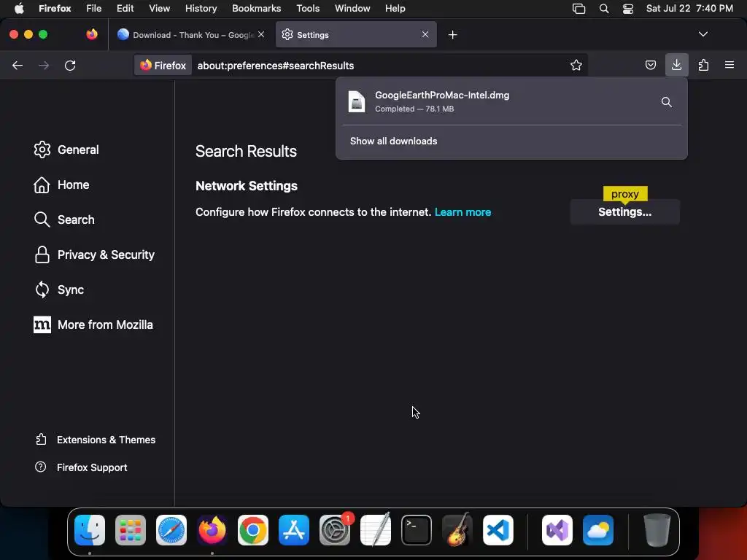747x560 pixels.
Task: Click the date and time in menu bar
Action: [x=689, y=9]
